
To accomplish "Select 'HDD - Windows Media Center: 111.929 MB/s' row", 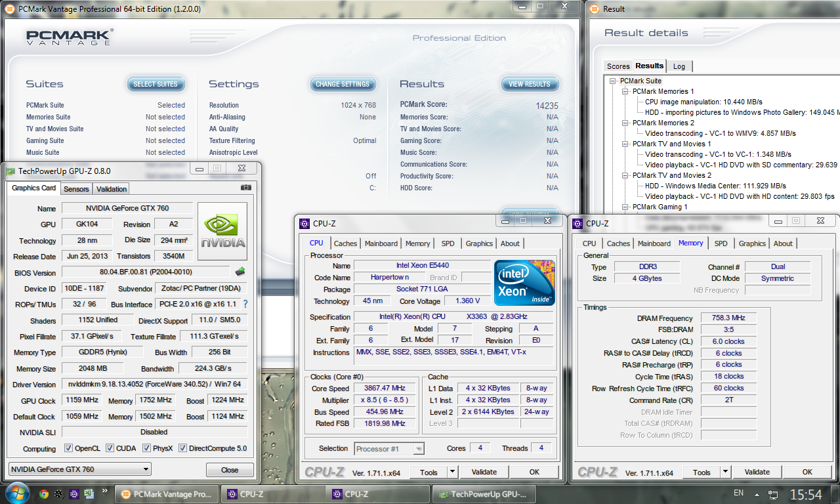I will coord(715,186).
